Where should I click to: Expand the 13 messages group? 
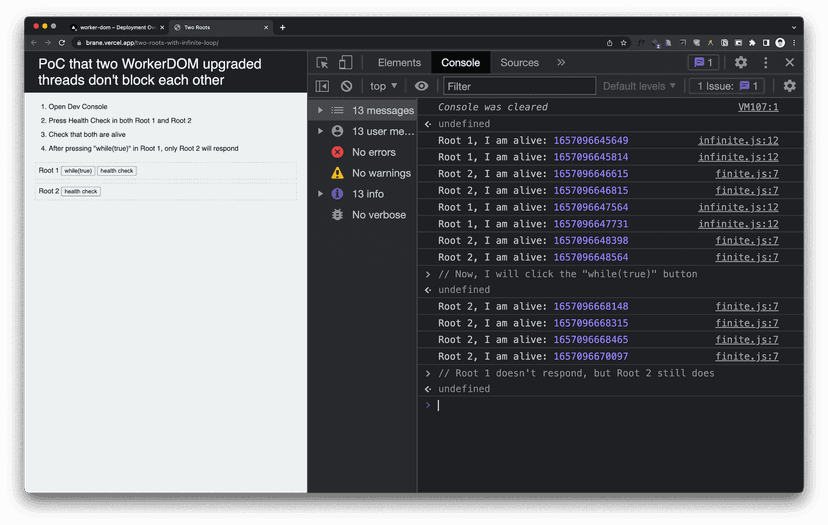click(x=321, y=110)
